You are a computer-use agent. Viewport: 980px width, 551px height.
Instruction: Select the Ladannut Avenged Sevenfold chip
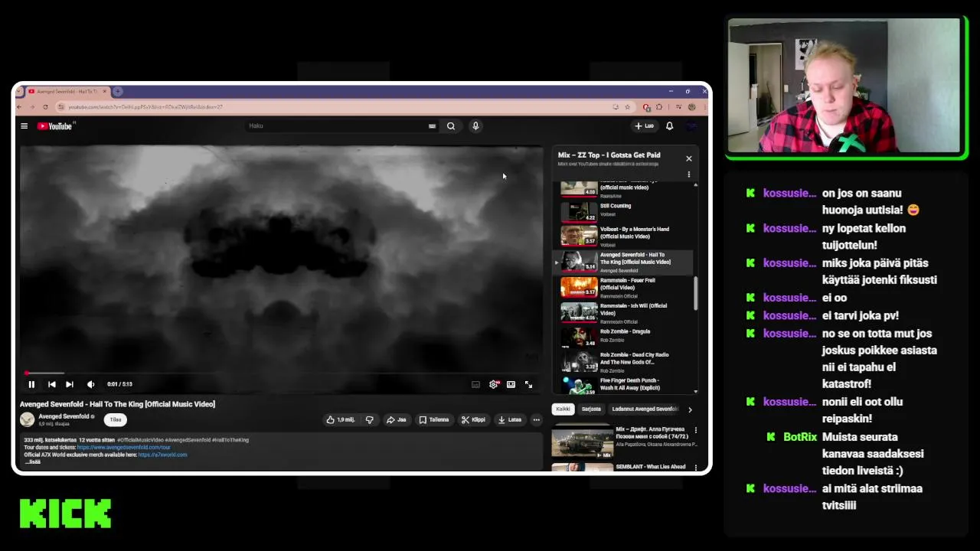tap(645, 409)
